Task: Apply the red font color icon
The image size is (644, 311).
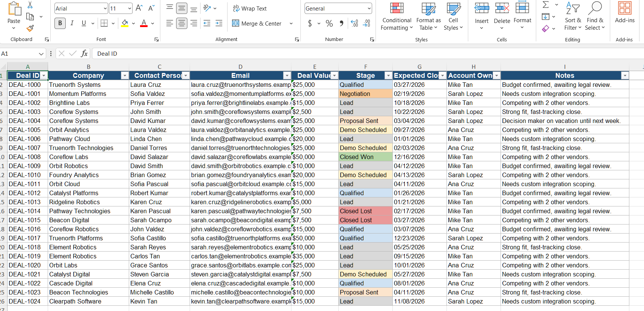Action: click(x=143, y=23)
